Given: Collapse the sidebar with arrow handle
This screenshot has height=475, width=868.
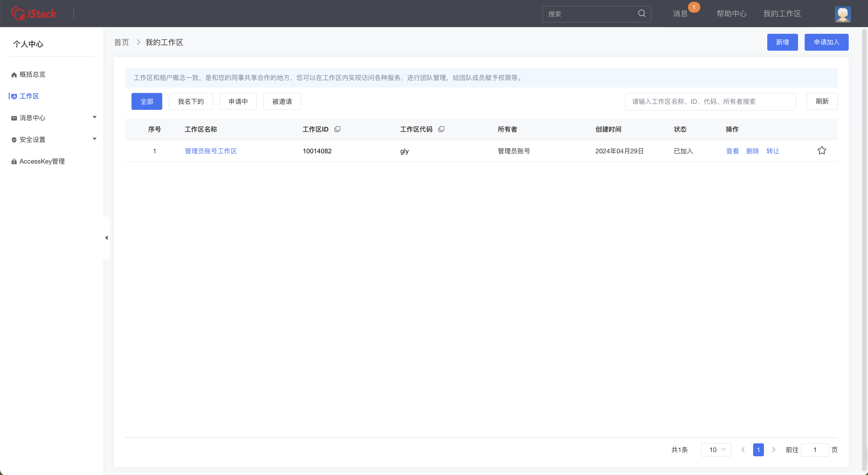Looking at the screenshot, I should (x=106, y=238).
